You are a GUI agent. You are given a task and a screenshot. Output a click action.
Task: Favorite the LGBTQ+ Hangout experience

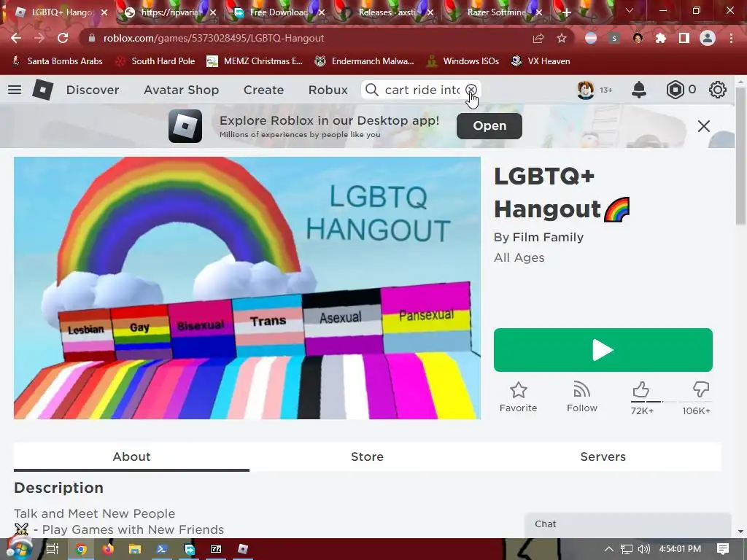coord(519,397)
